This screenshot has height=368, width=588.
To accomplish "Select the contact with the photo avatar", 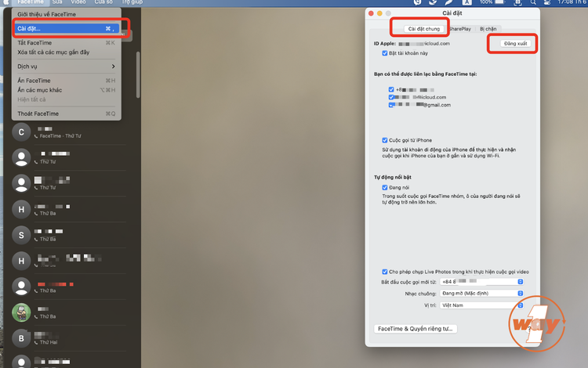I will 69,312.
